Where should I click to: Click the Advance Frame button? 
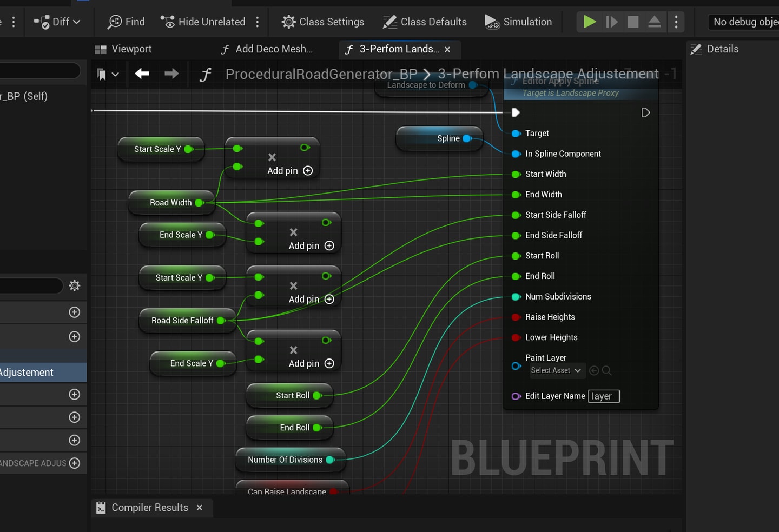[612, 22]
